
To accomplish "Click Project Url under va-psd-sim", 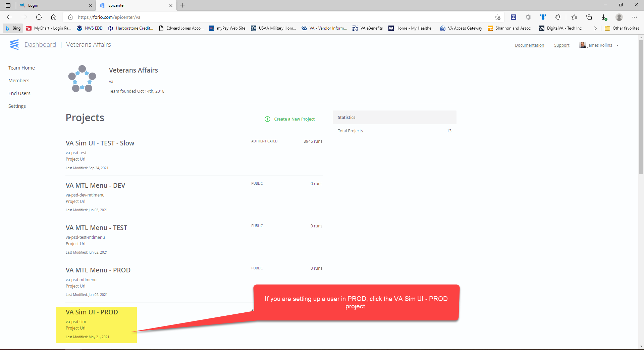I will click(75, 328).
